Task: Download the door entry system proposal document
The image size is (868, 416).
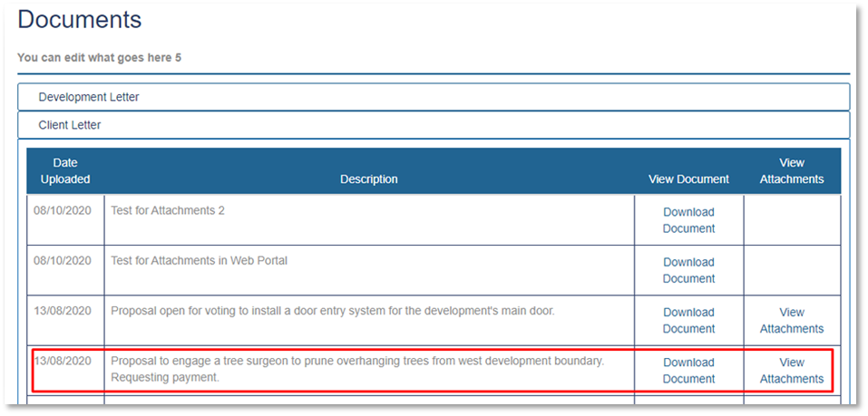Action: (688, 320)
